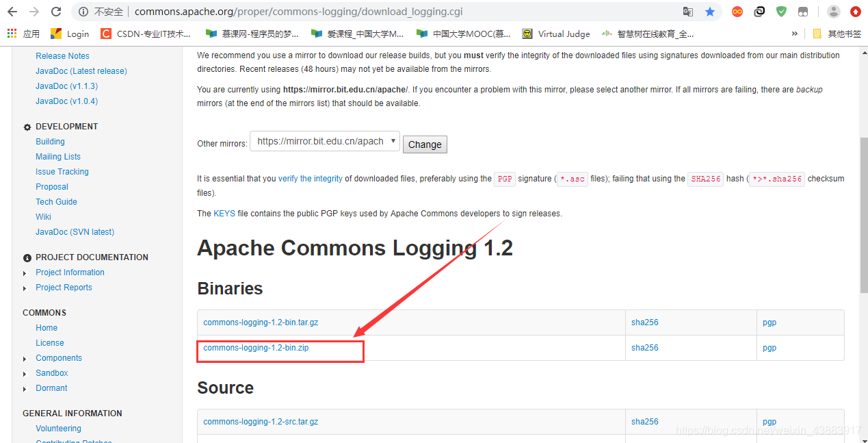This screenshot has height=443, width=868.
Task: Reload the page with the refresh icon
Action: [x=56, y=12]
